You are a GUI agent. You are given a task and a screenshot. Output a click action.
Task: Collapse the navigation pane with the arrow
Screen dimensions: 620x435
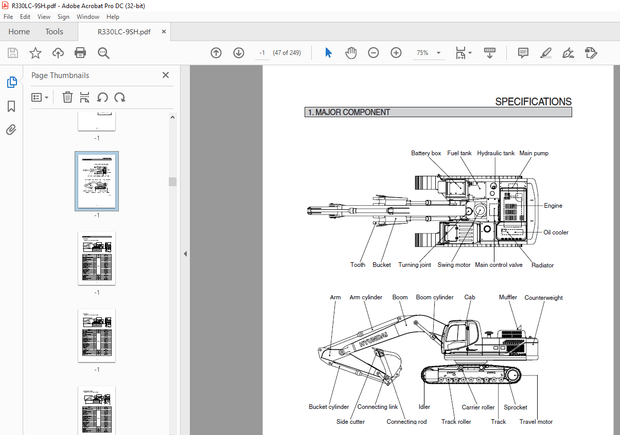184,254
